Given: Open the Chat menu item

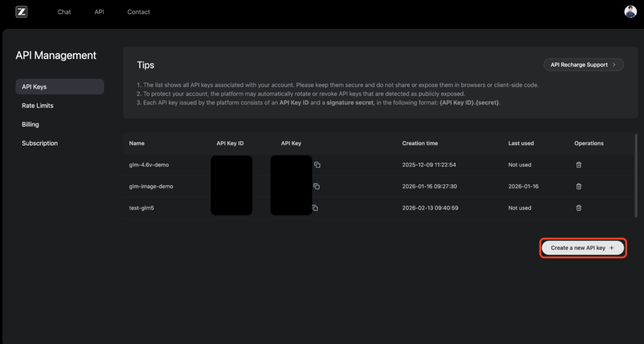Looking at the screenshot, I should click(x=64, y=12).
